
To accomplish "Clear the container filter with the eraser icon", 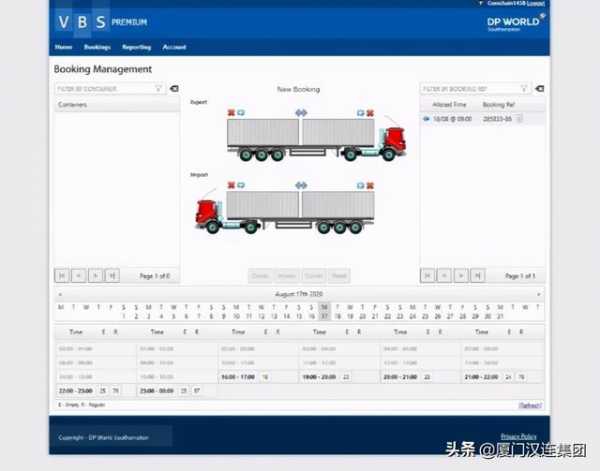I will 174,89.
